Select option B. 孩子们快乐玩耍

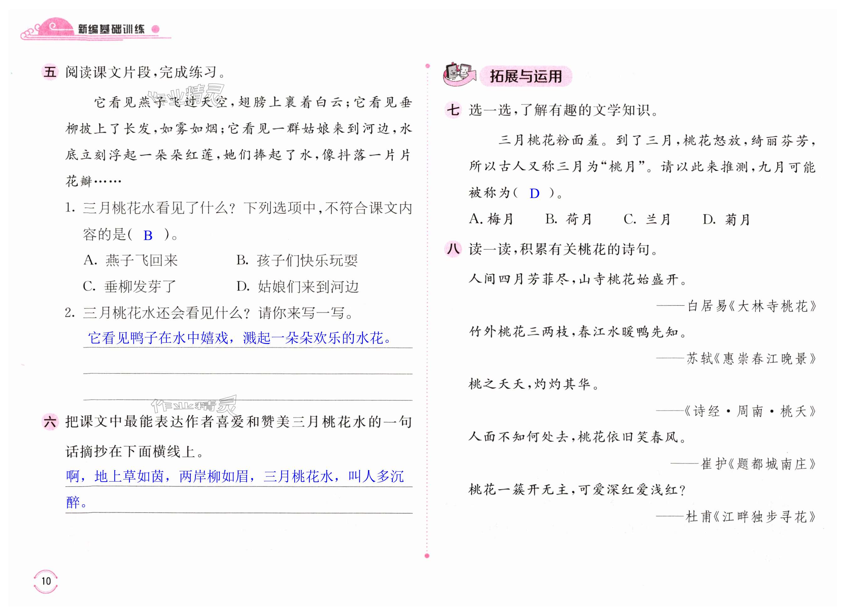point(297,260)
